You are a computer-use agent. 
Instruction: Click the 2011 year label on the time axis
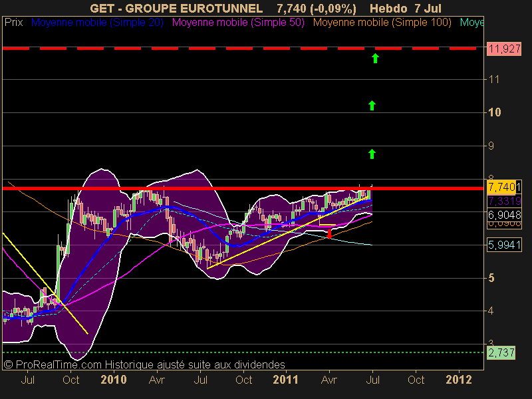286,379
